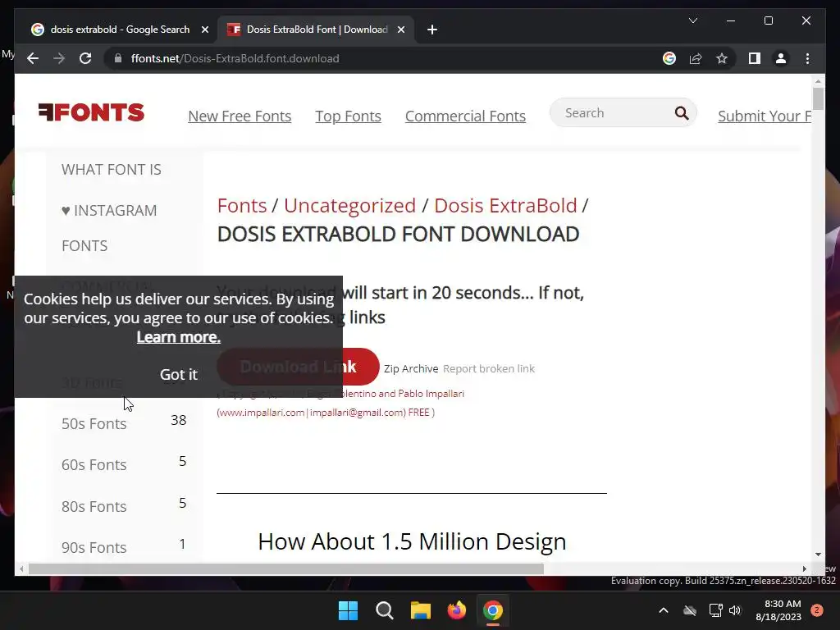Go to Dosis ExtraBold breadcrumb
This screenshot has width=840, height=630.
pyautogui.click(x=505, y=205)
